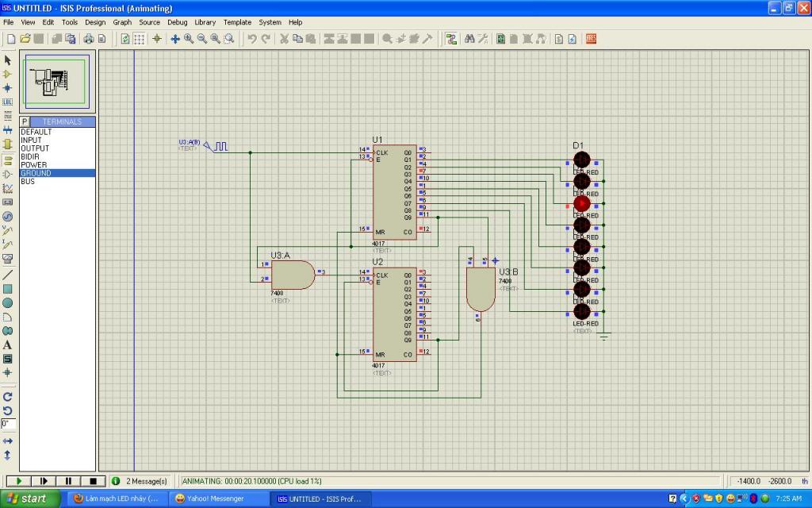
Task: Toggle the grid display toolbar icon
Action: coord(139,39)
